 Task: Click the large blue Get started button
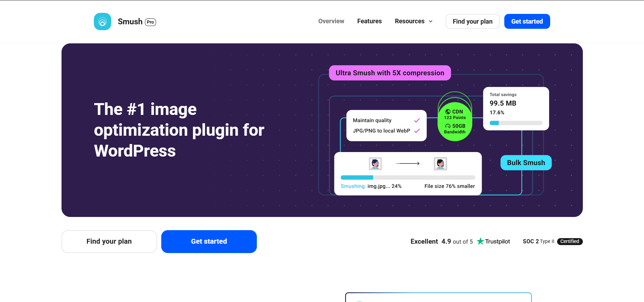pos(209,242)
